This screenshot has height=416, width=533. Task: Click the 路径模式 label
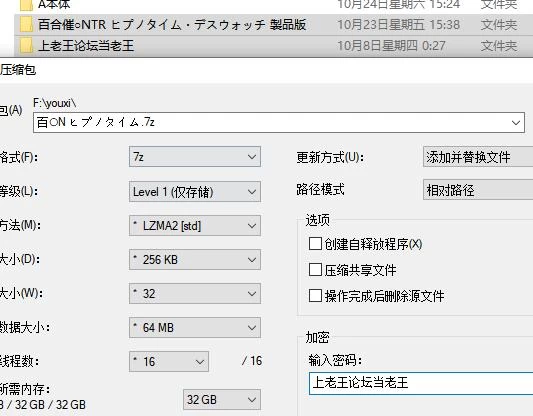coord(320,189)
